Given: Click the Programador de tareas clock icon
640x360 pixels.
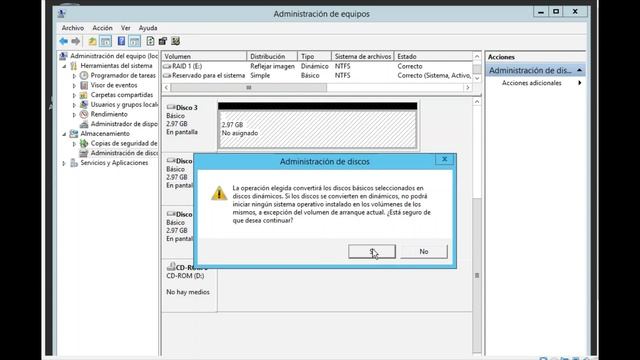Looking at the screenshot, I should 84,76.
